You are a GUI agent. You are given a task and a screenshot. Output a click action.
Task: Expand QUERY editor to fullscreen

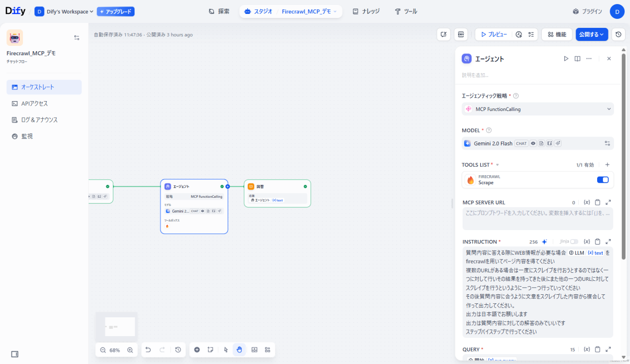(608, 349)
